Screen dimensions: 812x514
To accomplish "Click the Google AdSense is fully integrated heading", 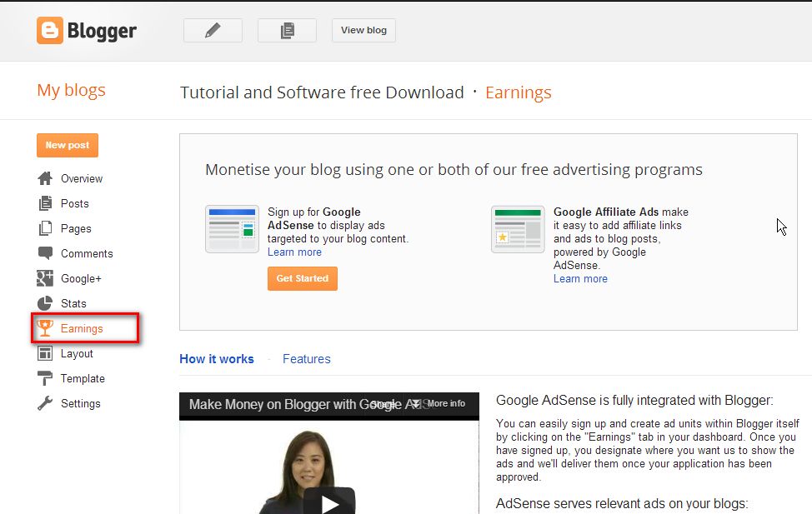I will tap(634, 400).
